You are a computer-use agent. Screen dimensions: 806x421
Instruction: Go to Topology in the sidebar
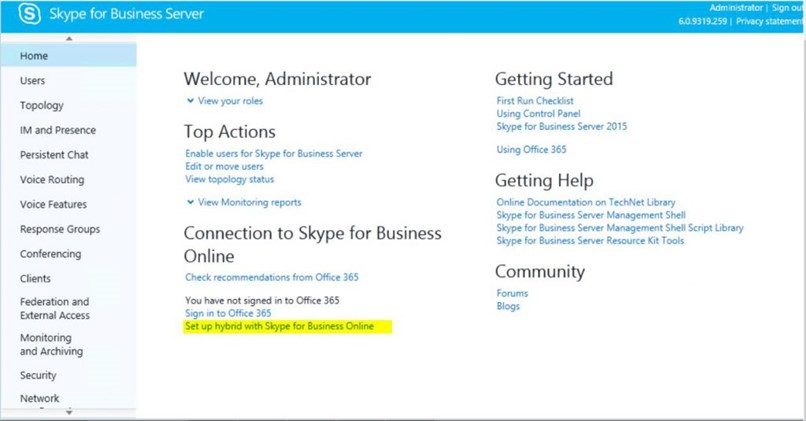(42, 105)
